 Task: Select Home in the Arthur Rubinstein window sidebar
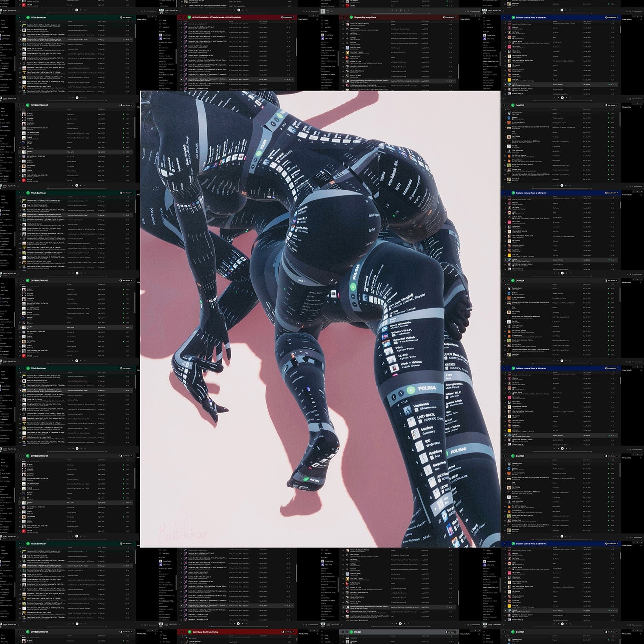(x=165, y=20)
